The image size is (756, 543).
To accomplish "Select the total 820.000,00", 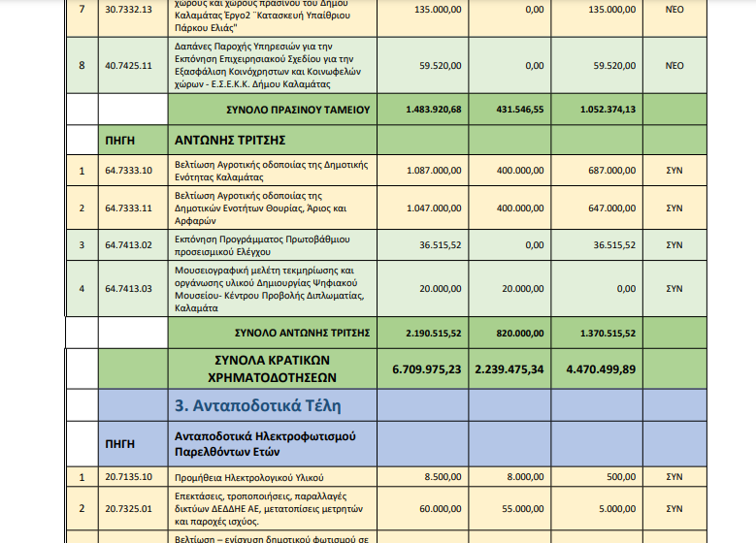I will (520, 333).
